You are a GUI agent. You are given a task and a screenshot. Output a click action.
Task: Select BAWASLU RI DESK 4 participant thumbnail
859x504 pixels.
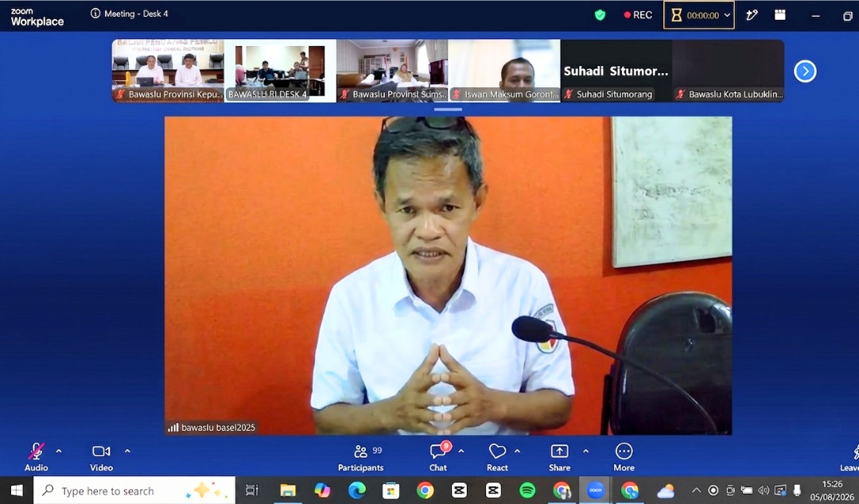pos(280,71)
